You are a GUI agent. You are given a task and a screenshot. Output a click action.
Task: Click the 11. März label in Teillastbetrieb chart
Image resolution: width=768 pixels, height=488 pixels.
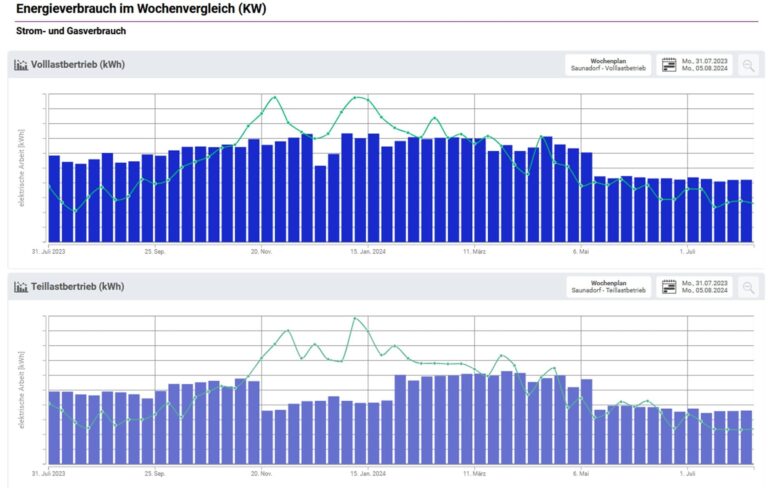(x=474, y=474)
